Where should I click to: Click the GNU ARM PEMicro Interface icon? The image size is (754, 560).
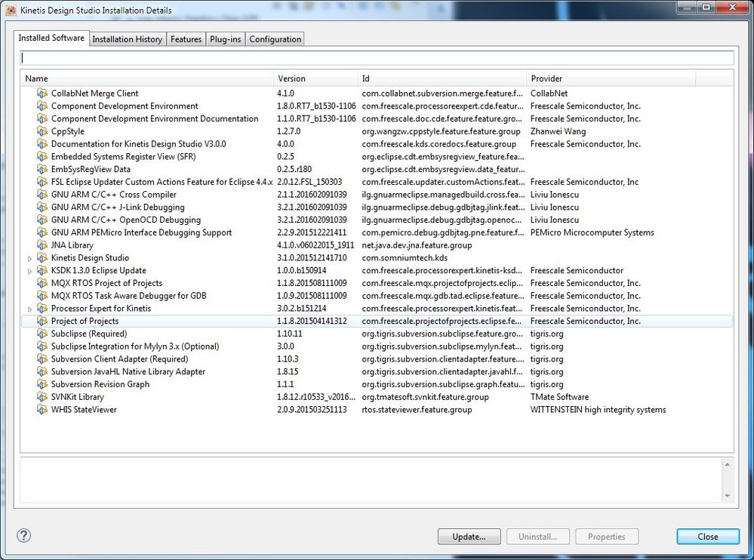[42, 232]
